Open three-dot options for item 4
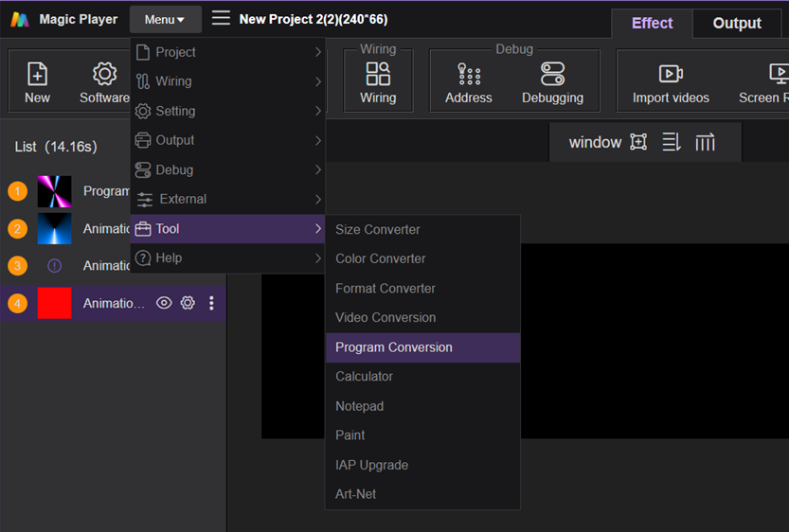 coord(211,303)
